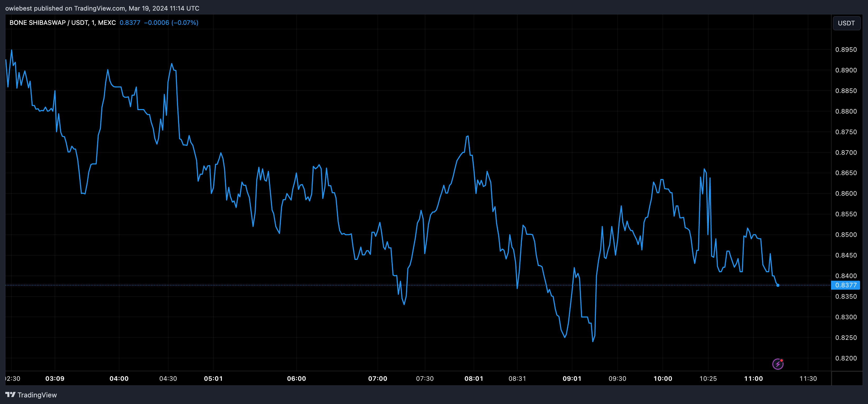This screenshot has width=868, height=404.
Task: Select the 11:00 time axis label
Action: coord(753,378)
